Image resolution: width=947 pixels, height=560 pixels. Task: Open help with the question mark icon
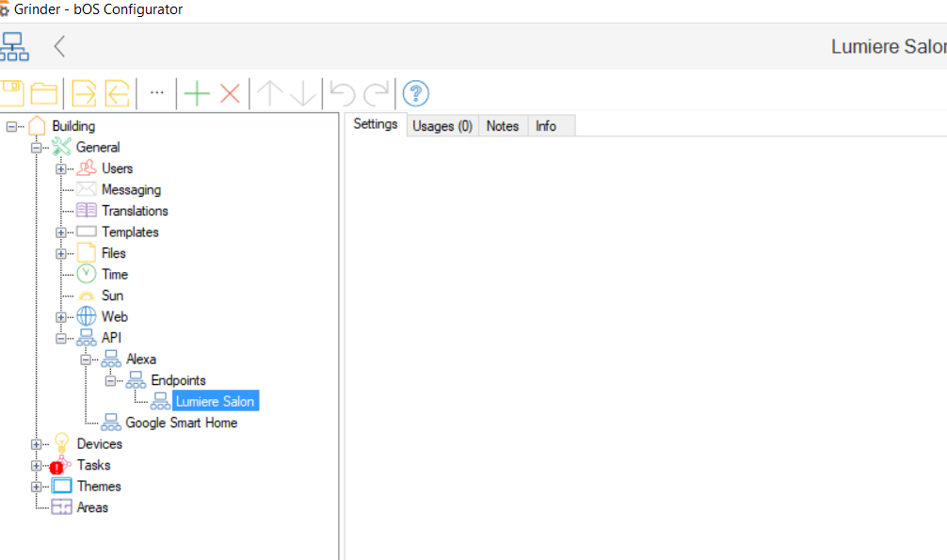tap(416, 93)
